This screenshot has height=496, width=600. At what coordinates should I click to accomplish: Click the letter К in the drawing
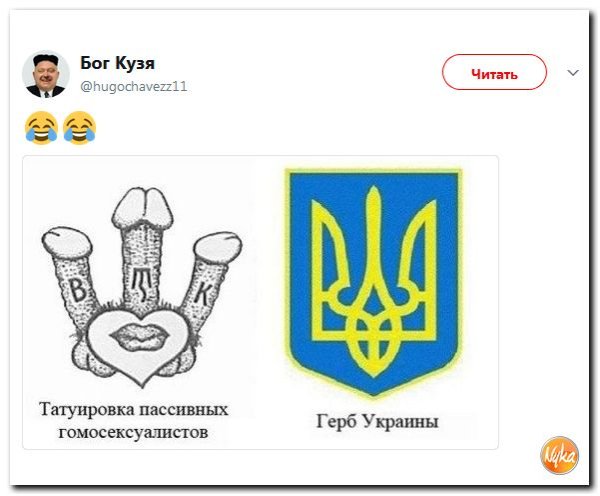[x=203, y=292]
